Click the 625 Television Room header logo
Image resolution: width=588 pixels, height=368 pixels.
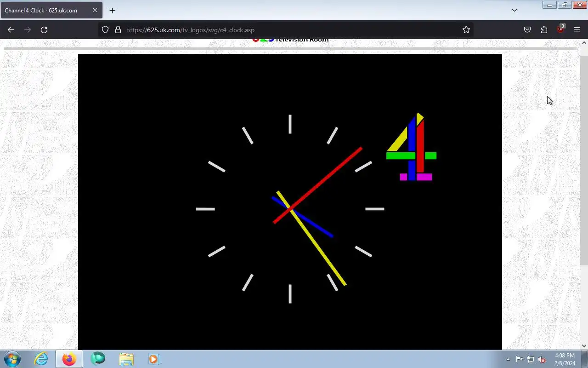tap(290, 40)
